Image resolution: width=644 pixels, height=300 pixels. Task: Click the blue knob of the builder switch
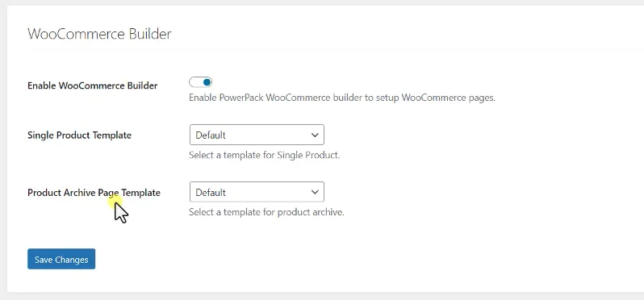(207, 82)
